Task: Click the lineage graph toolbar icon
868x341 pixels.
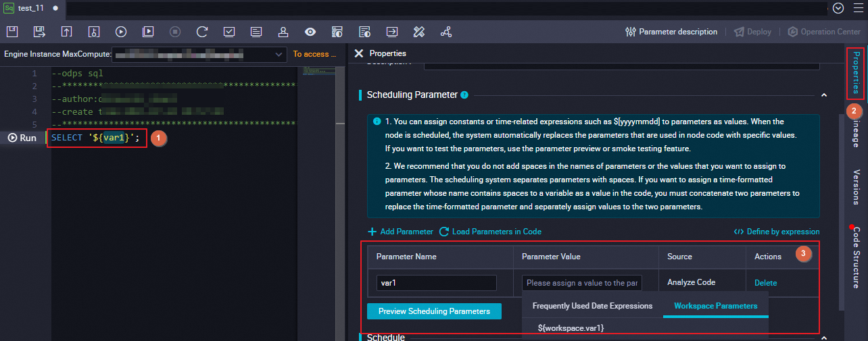Action: click(445, 32)
